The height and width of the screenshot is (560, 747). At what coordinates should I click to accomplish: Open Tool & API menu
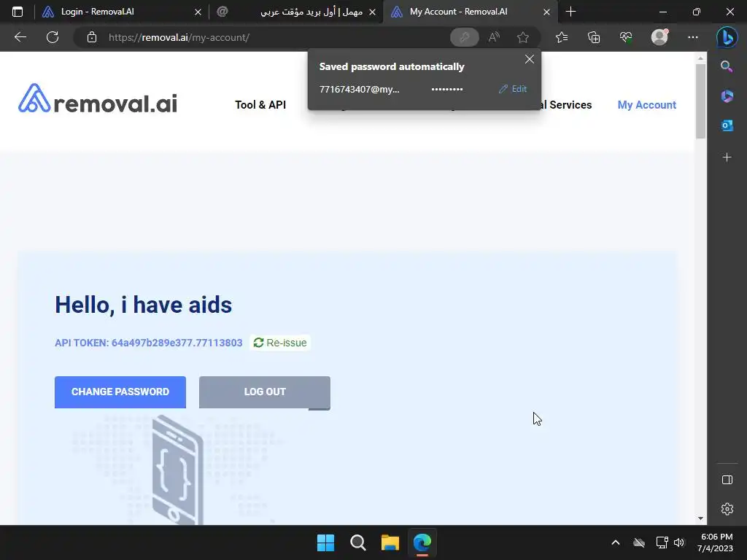260,105
